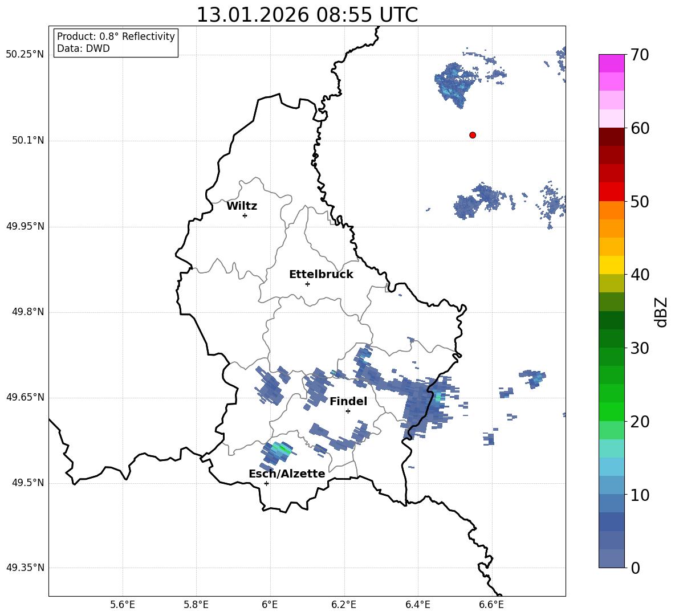Viewport: 675px width, 616px height.
Task: Click the Wiltz station cross marker
Action: coord(245,215)
